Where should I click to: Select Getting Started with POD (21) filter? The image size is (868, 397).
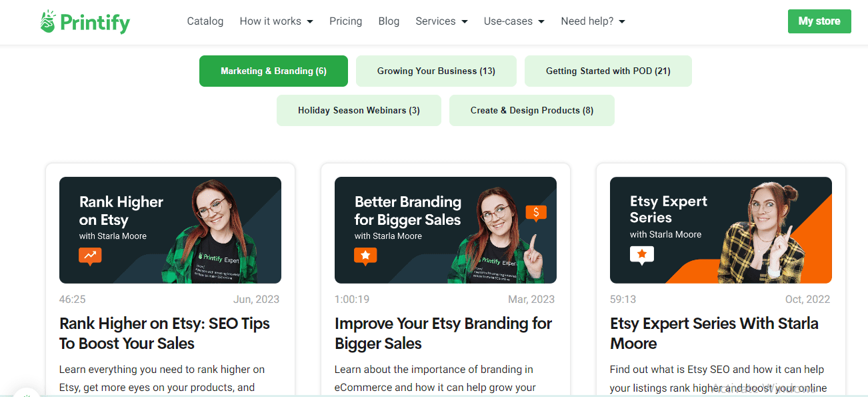click(608, 71)
